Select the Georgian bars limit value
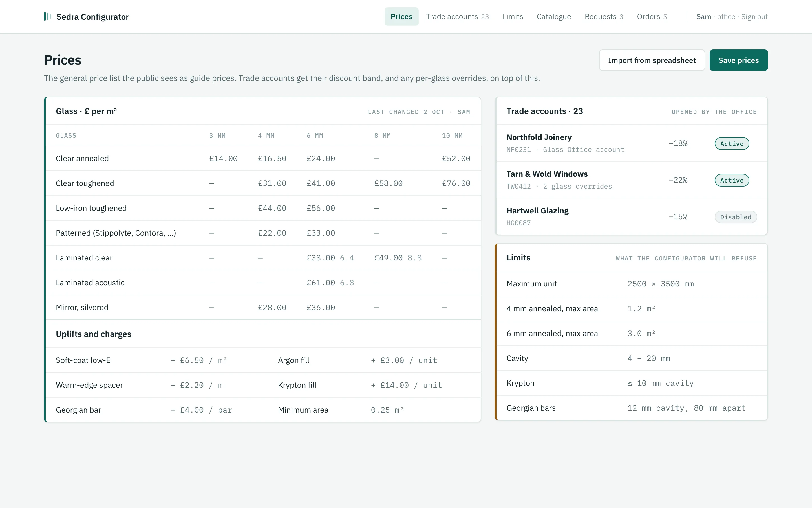The height and width of the screenshot is (508, 812). tap(687, 408)
